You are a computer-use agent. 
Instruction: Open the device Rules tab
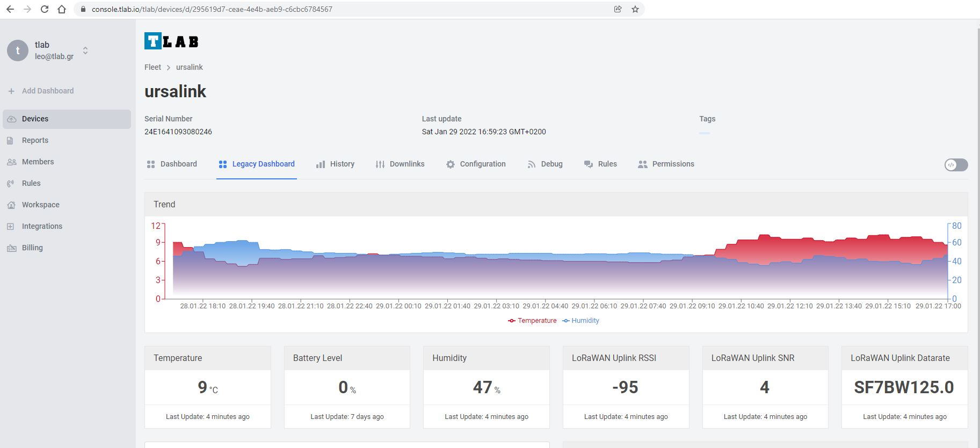[600, 164]
